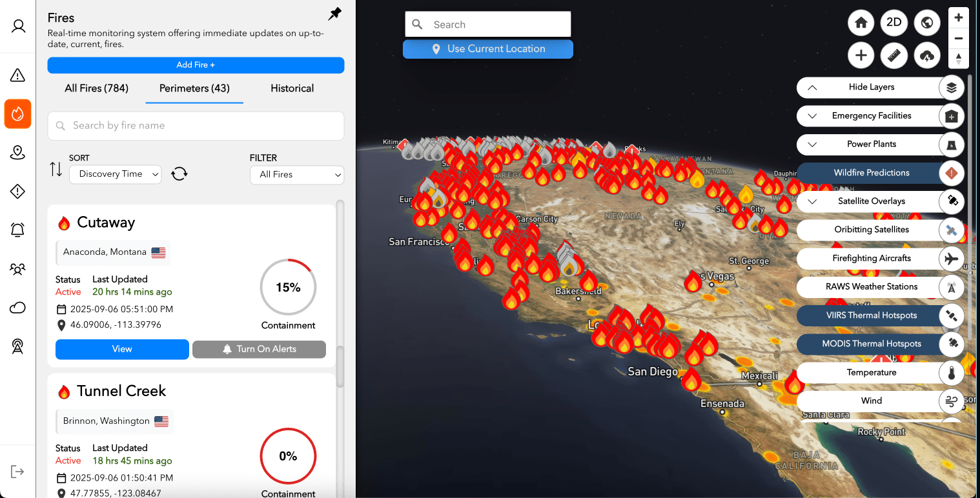
Task: Open the cloud weather sidebar icon
Action: pyautogui.click(x=18, y=308)
